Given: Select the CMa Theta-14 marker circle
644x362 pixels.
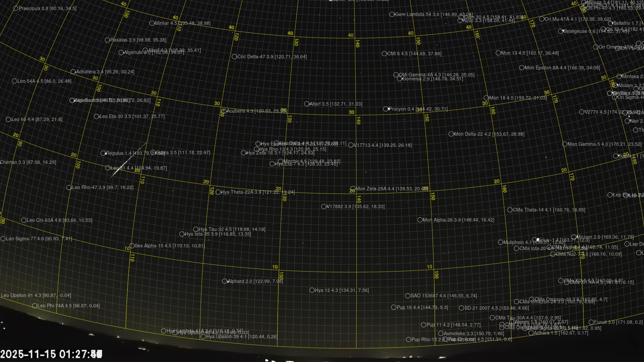Looking at the screenshot, I should tap(510, 210).
